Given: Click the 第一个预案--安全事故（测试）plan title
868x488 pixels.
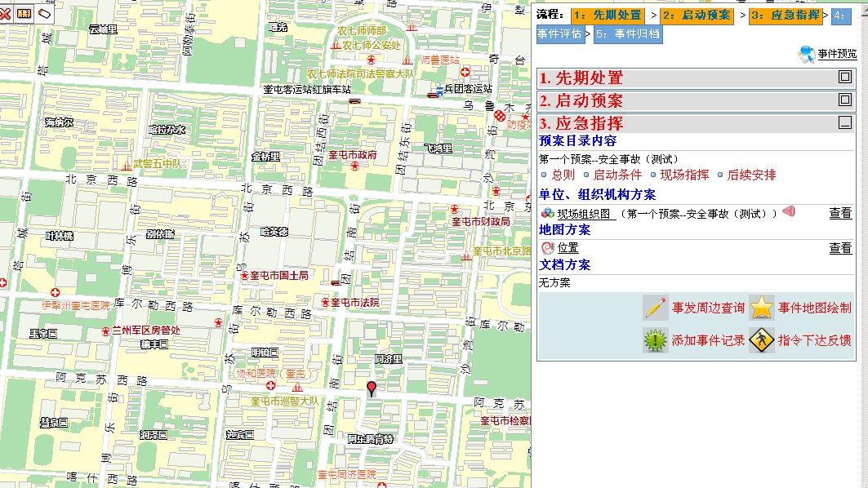Looking at the screenshot, I should [608, 159].
